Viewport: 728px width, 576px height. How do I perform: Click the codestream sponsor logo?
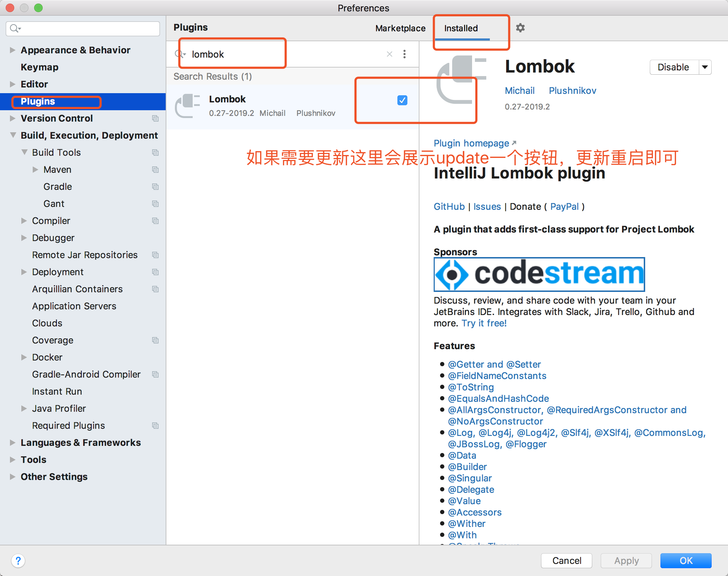539,274
